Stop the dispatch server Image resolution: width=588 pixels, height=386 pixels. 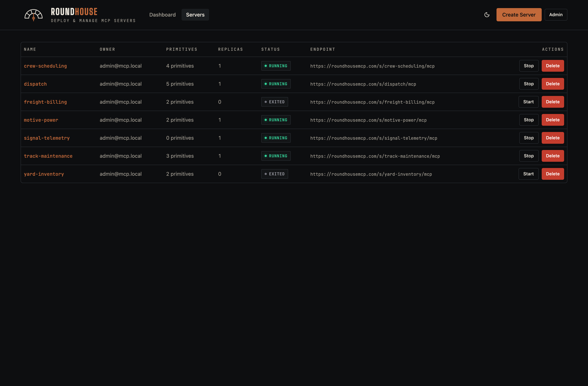coord(529,84)
